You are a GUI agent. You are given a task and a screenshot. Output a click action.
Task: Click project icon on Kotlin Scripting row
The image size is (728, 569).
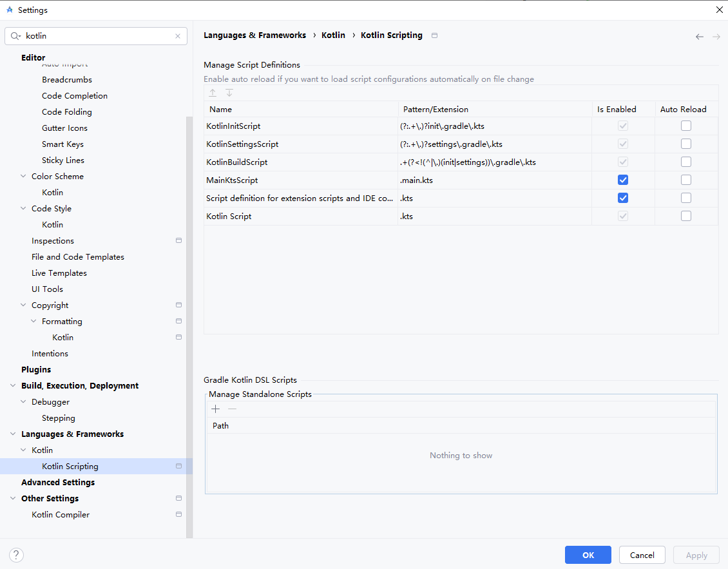178,466
